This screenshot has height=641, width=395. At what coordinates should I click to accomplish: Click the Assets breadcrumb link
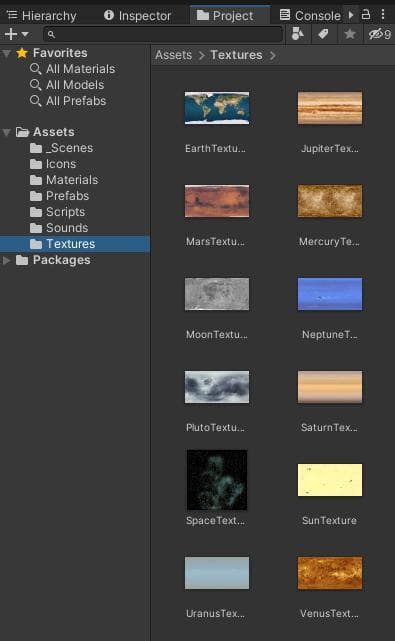pyautogui.click(x=173, y=55)
